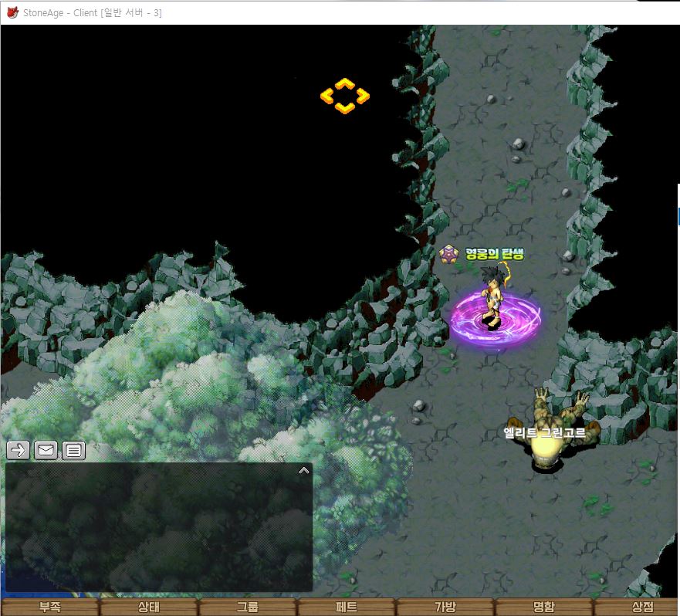Open the 상태 status menu
Viewport: 680px width, 616px height.
(x=148, y=607)
